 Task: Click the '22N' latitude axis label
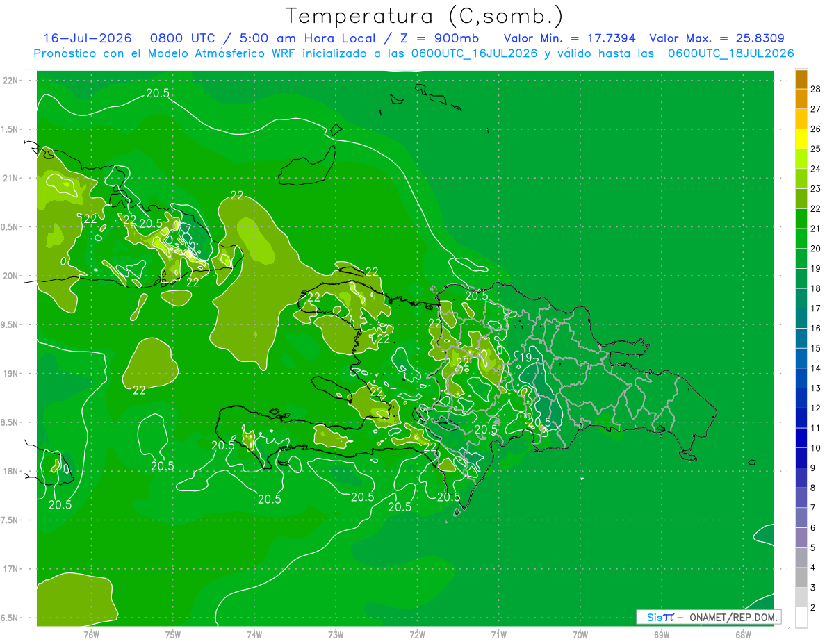tap(11, 81)
